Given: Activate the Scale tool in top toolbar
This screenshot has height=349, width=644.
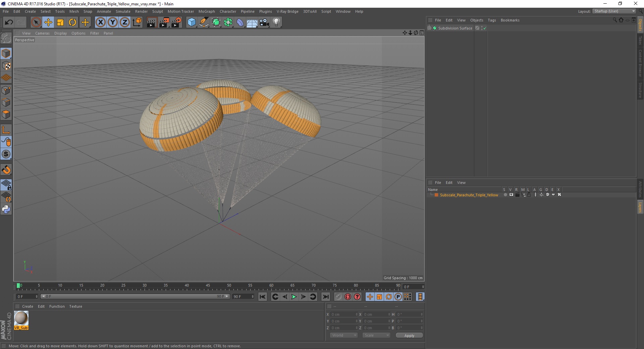Looking at the screenshot, I should (60, 22).
